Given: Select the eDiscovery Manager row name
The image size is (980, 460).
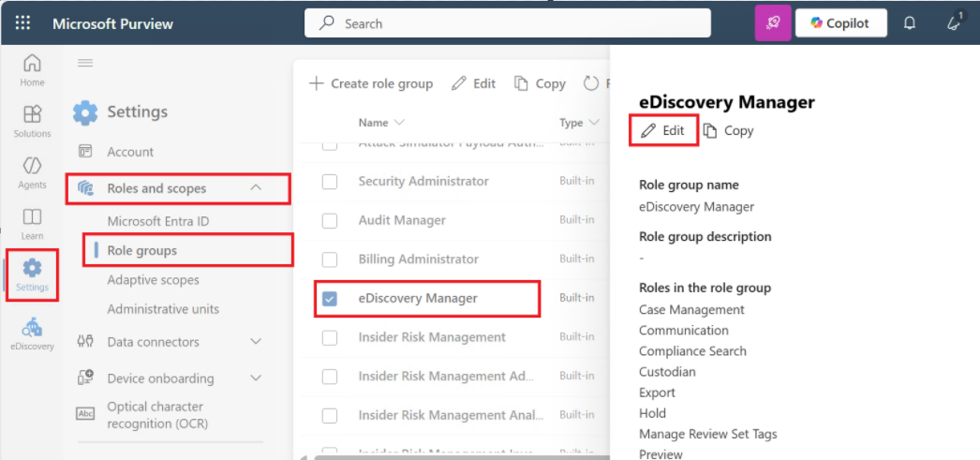Looking at the screenshot, I should tap(418, 298).
